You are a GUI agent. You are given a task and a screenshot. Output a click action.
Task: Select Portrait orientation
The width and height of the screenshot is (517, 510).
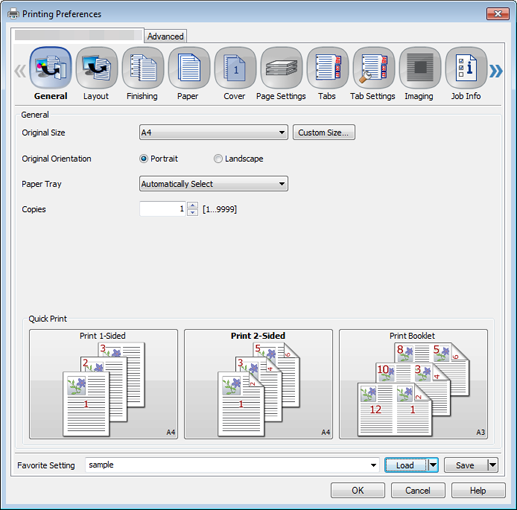coord(143,159)
